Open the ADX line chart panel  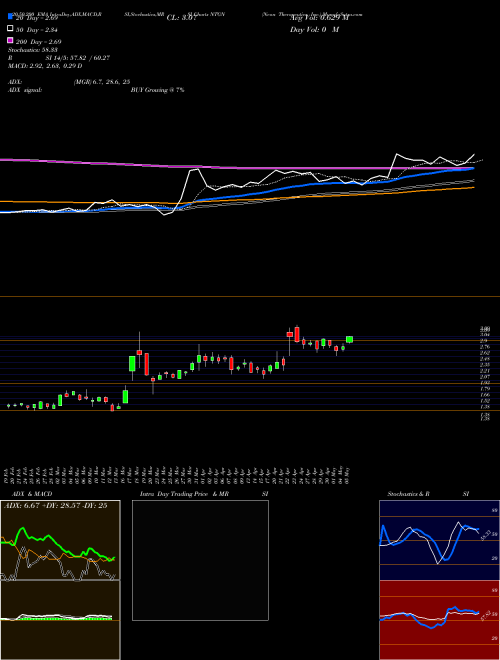60,540
